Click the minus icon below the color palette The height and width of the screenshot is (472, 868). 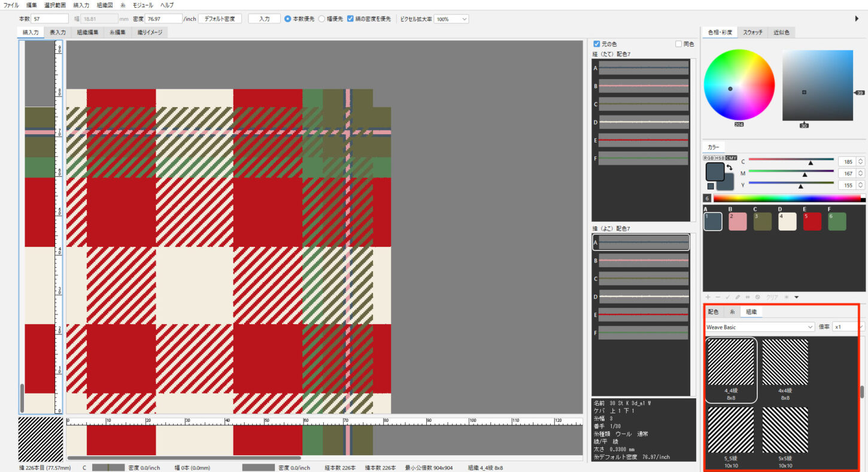point(718,297)
